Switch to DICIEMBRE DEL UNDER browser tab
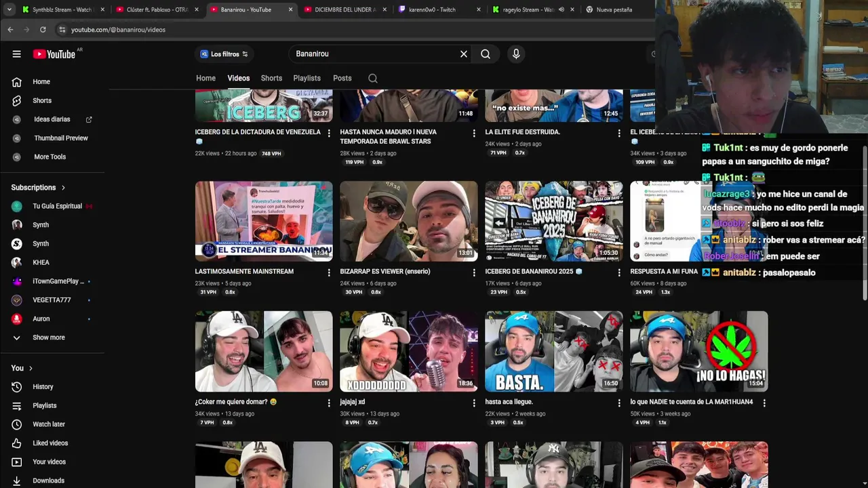868x488 pixels. click(346, 9)
